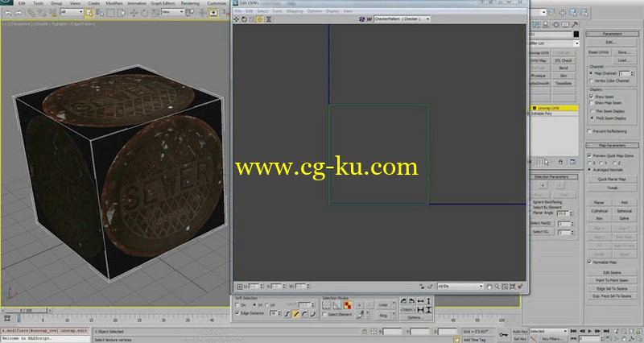This screenshot has height=343, width=644.
Task: Open the selection filter All dropdown in main toolbar
Action: [x=72, y=12]
